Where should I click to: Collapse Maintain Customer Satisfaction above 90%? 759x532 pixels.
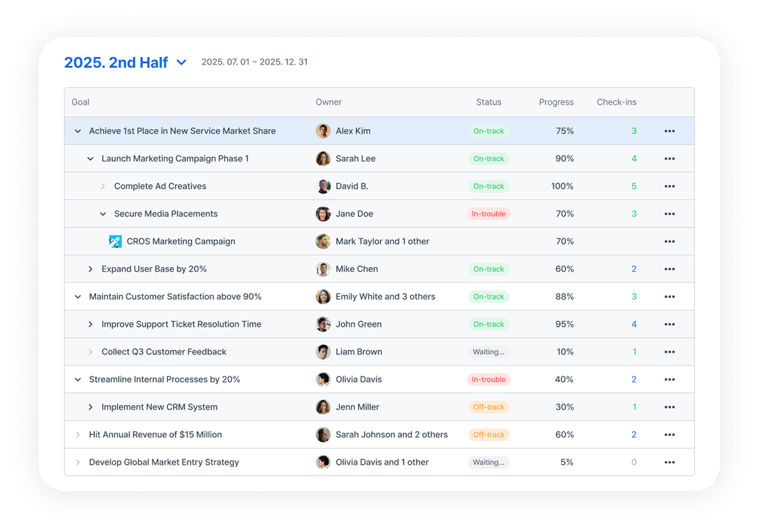click(78, 297)
